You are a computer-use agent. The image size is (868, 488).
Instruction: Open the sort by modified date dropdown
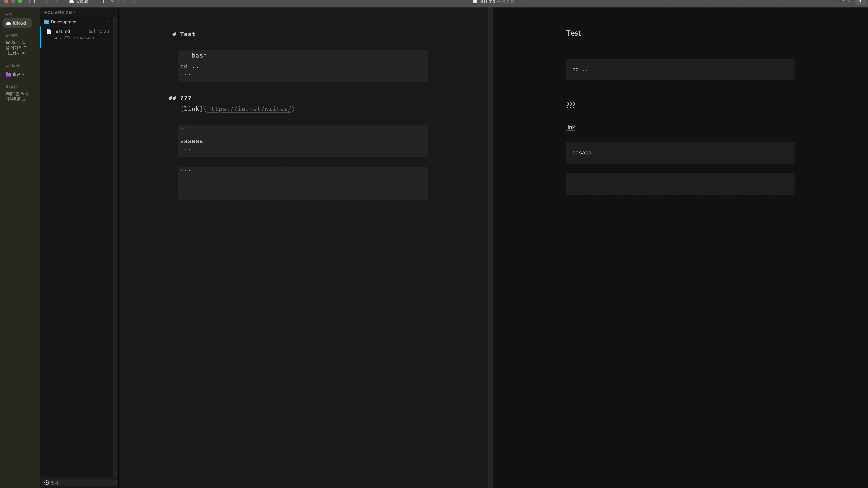click(x=60, y=12)
